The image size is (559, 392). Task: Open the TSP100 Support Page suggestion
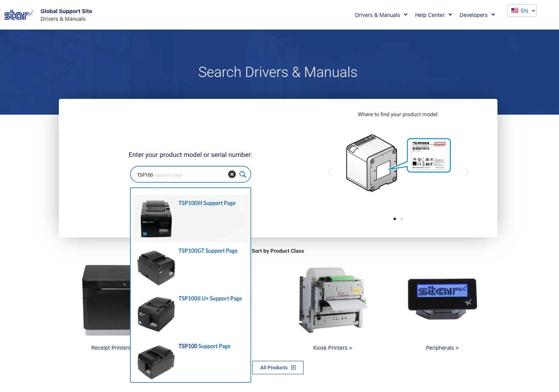tap(204, 346)
